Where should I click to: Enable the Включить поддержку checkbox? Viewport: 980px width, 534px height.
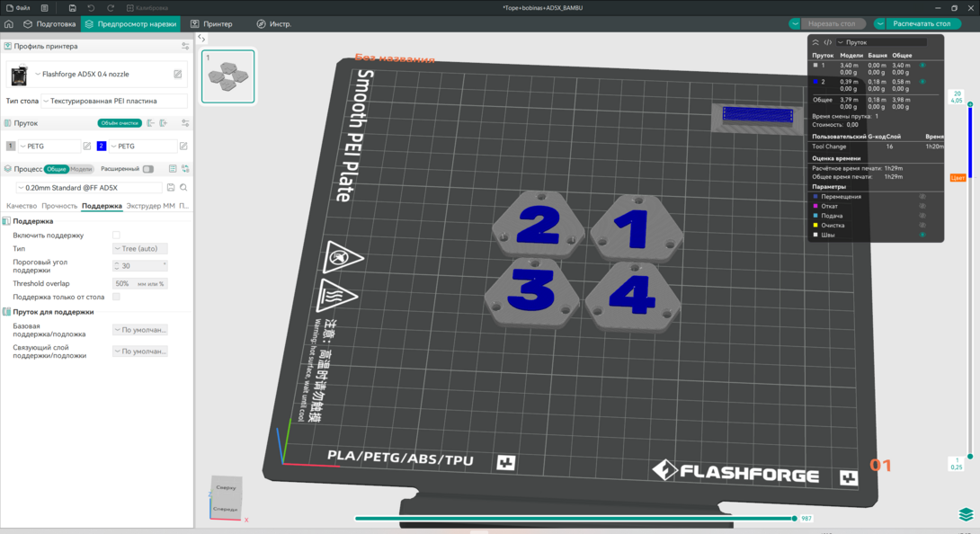click(x=116, y=236)
